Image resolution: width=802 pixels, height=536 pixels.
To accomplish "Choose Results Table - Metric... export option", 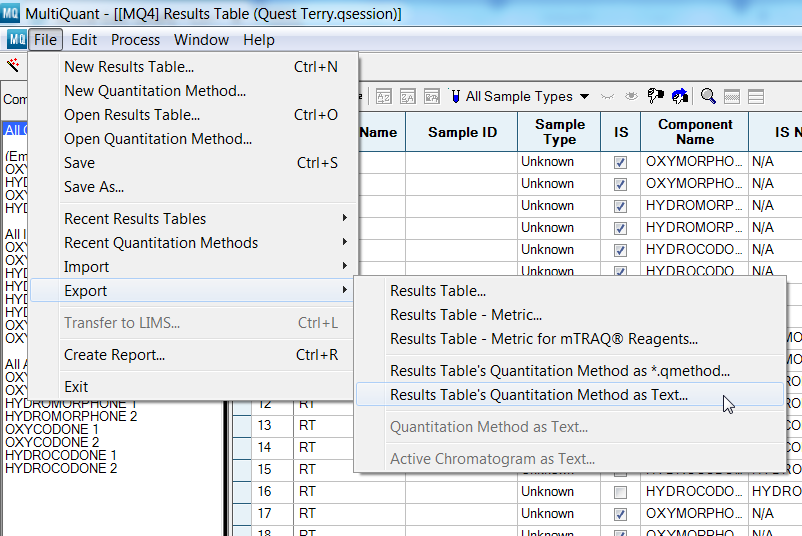I will [x=570, y=315].
